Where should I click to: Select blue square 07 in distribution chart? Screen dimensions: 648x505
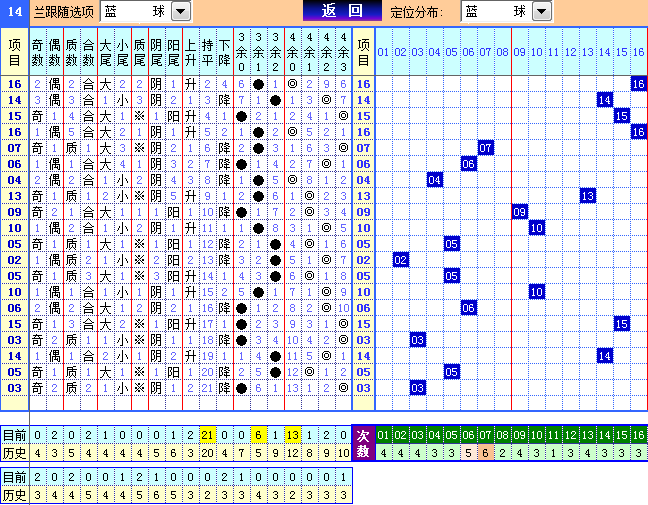tap(486, 148)
